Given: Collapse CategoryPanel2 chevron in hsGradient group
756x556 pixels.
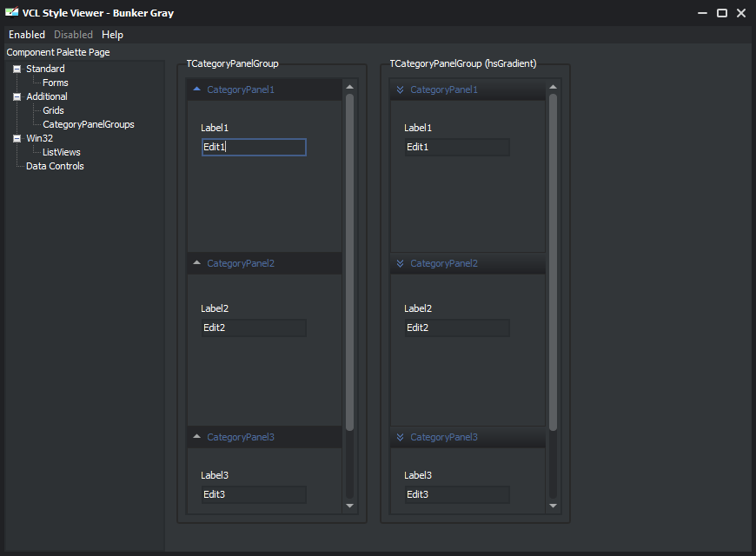Looking at the screenshot, I should click(x=401, y=263).
